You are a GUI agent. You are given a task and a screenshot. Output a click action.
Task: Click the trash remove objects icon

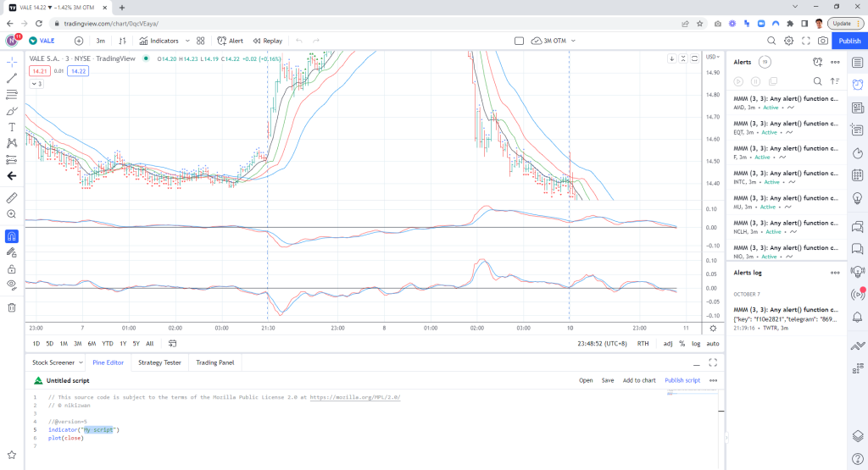(12, 307)
